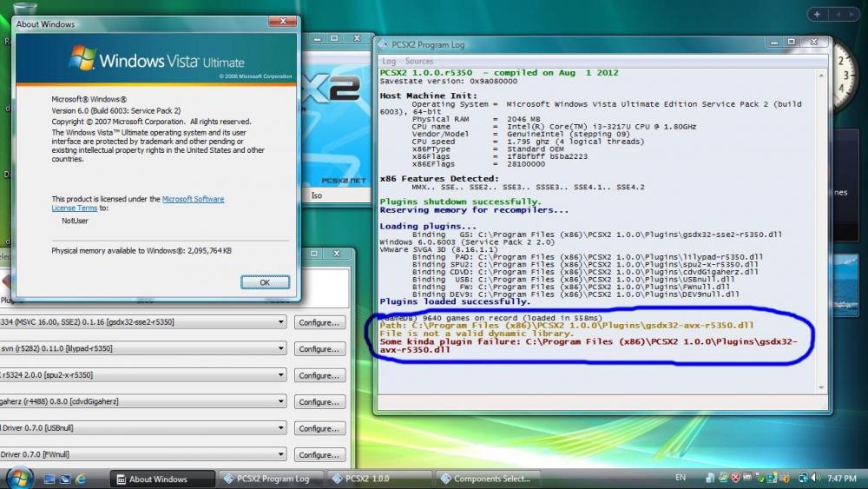
Task: Minimize the PCSX2 Program Log window
Action: [774, 42]
